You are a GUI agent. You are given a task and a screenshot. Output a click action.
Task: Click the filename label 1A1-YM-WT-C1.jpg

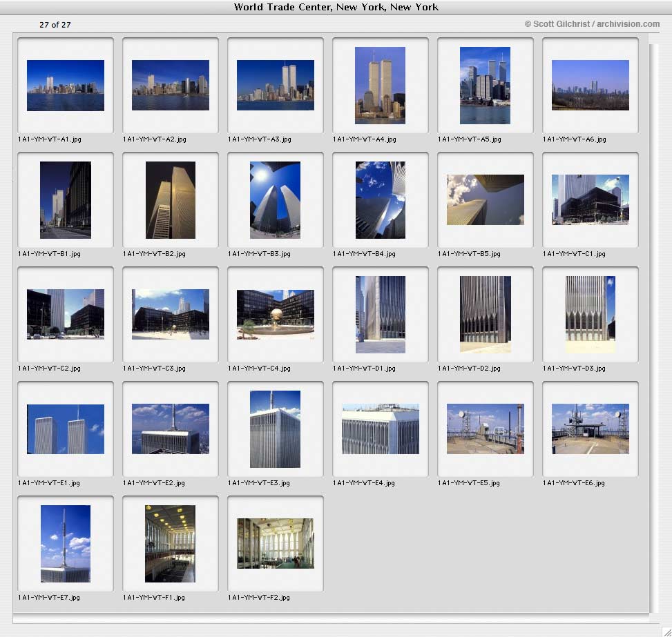click(x=575, y=253)
